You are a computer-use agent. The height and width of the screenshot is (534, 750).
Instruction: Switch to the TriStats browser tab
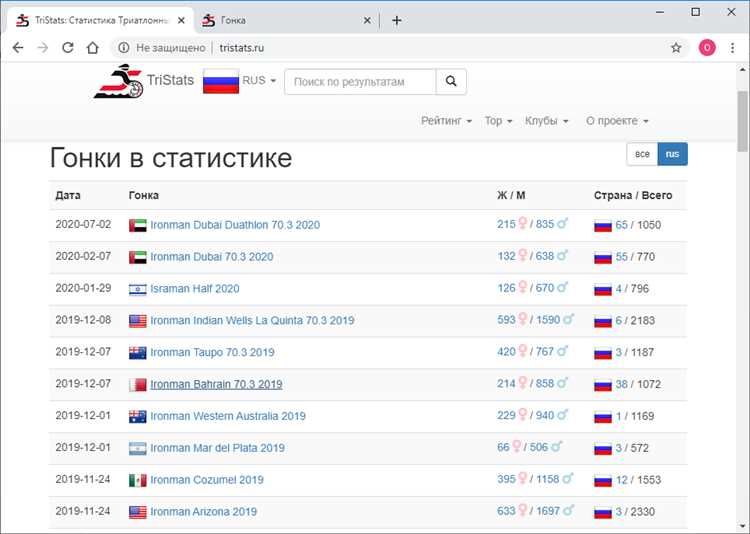click(x=100, y=21)
